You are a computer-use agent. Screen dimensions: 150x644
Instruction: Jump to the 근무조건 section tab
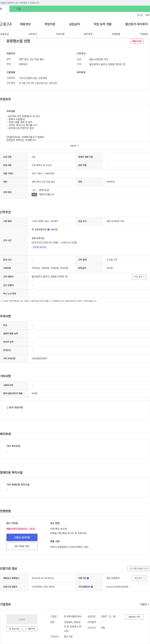point(32,34)
